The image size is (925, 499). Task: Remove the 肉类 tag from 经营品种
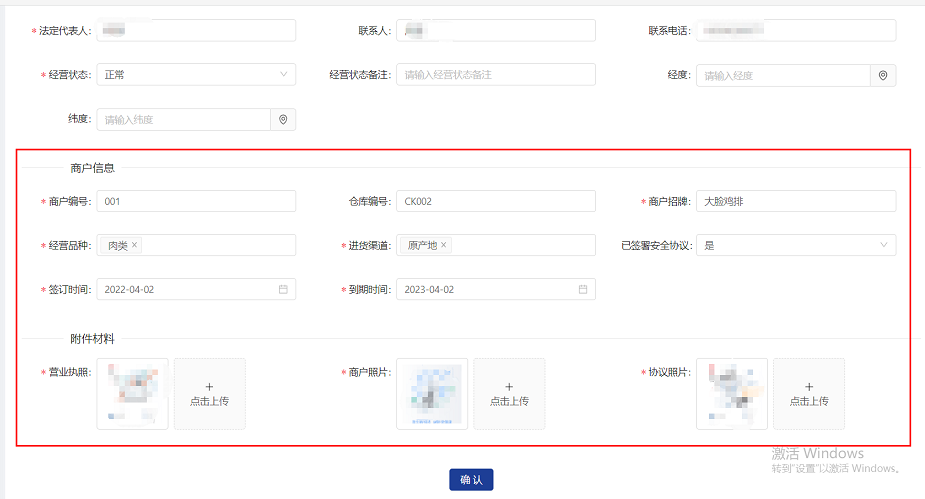pyautogui.click(x=135, y=245)
